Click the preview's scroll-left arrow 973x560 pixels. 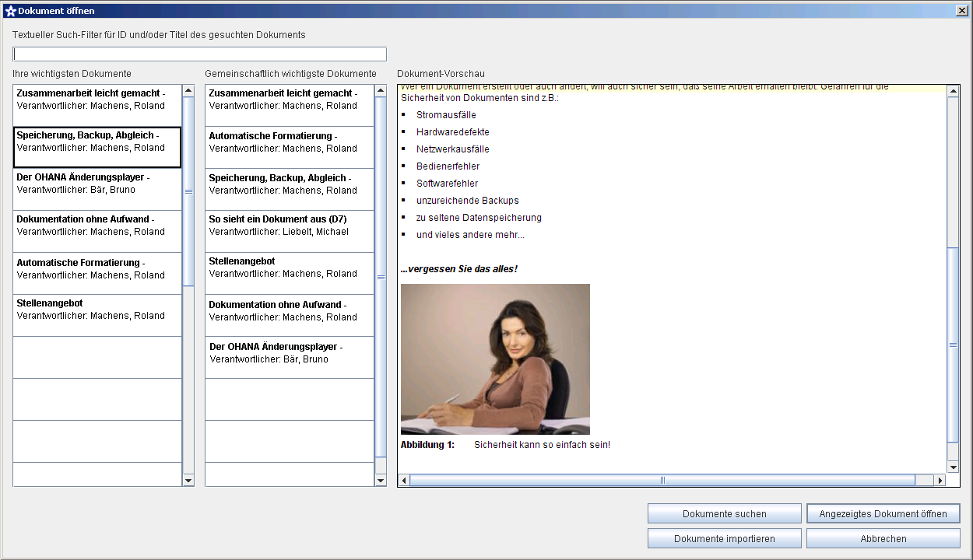(x=403, y=481)
